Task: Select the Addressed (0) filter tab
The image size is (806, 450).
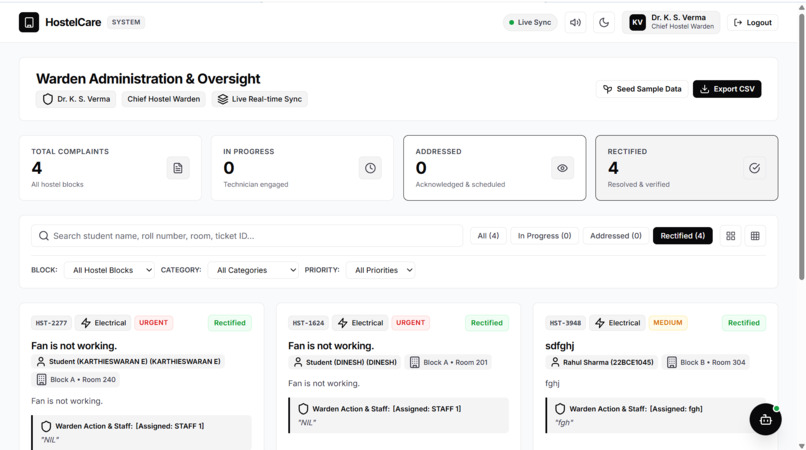Action: (616, 236)
